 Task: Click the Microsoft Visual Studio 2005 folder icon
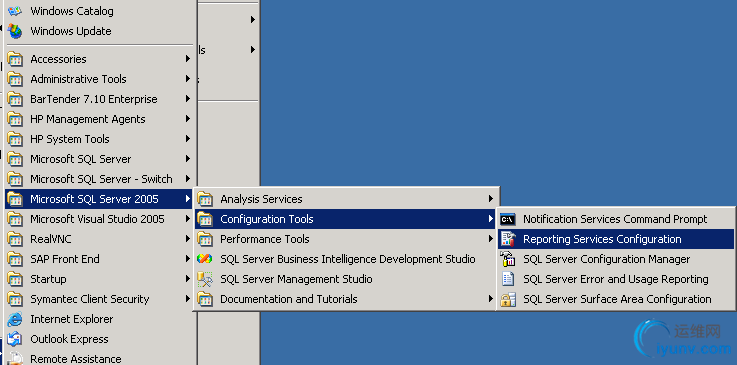click(15, 219)
